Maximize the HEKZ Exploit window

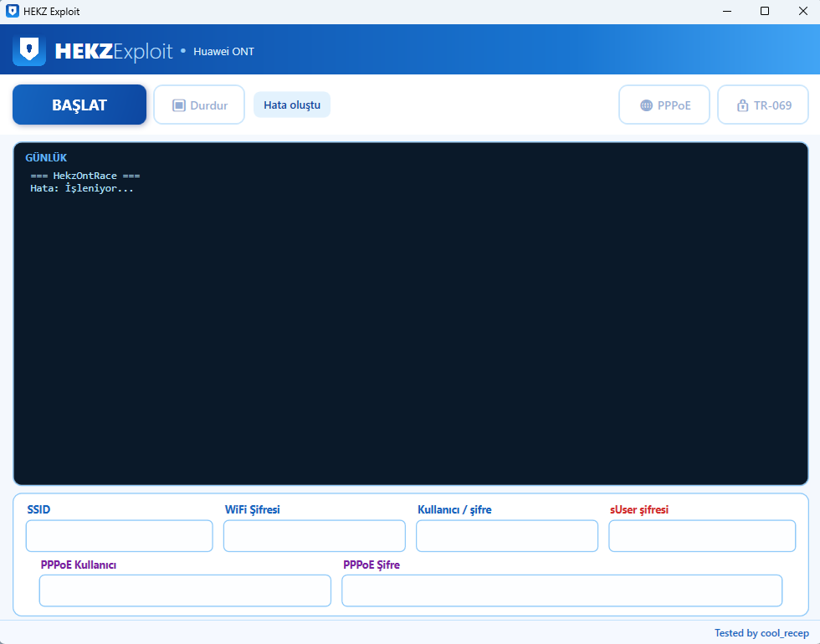tap(765, 11)
